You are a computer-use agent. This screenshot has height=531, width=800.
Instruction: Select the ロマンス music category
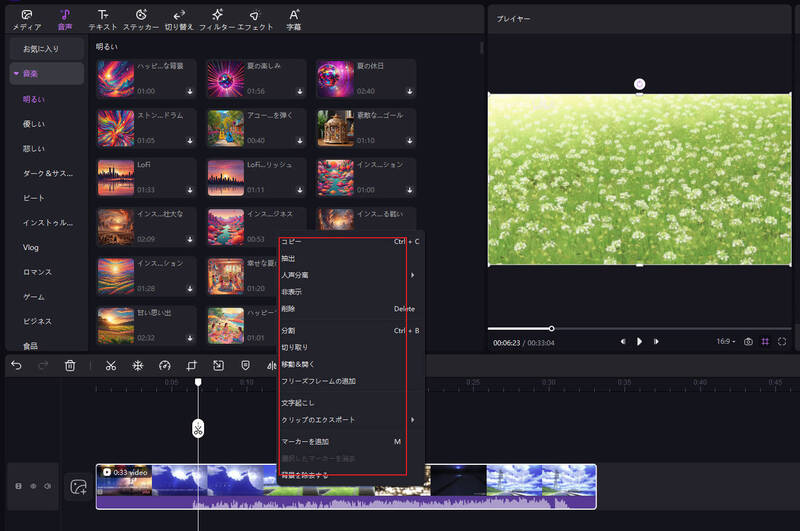pos(37,272)
